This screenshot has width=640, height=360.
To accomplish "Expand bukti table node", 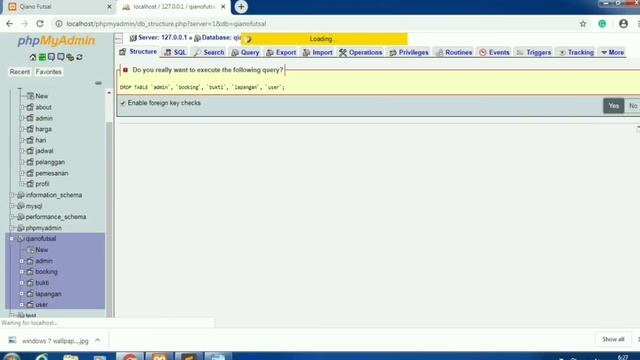I will (x=22, y=282).
